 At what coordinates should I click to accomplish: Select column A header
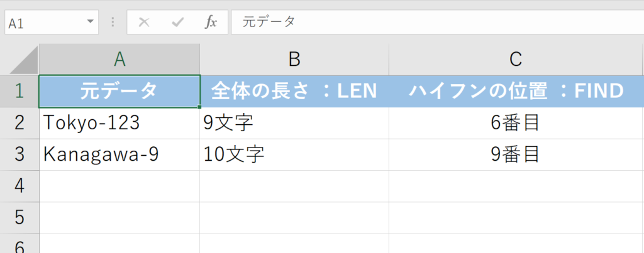click(119, 59)
